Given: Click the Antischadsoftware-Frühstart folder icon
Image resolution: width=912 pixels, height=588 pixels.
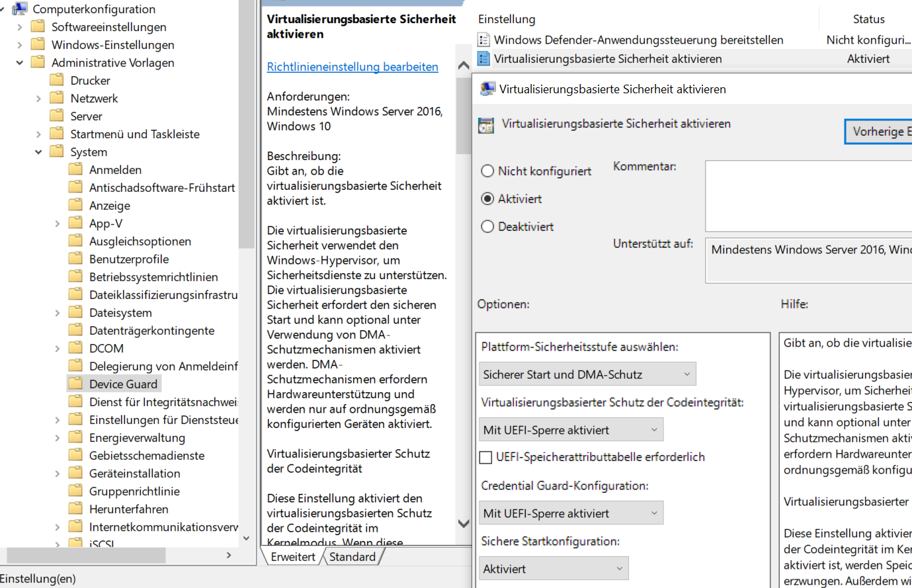Looking at the screenshot, I should [75, 187].
